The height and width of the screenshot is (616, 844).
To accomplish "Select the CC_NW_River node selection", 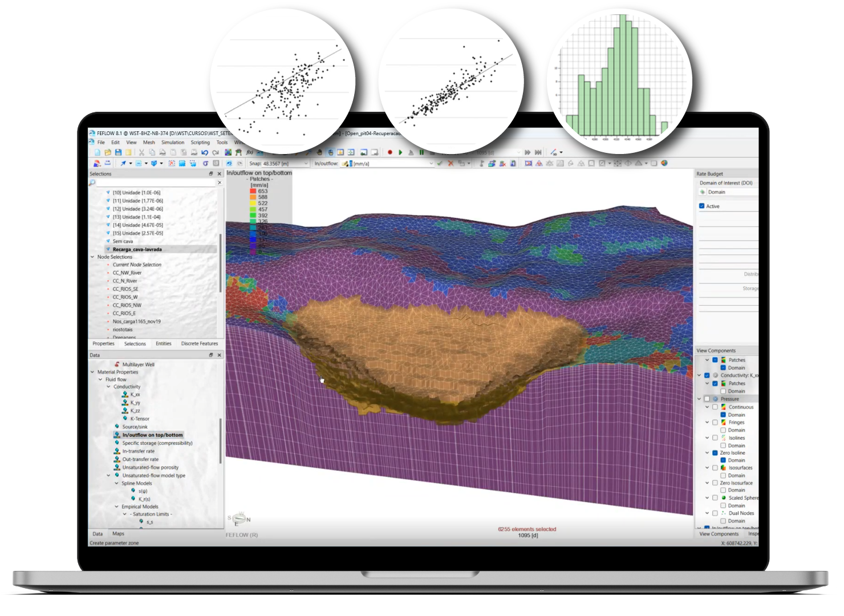I will coord(127,273).
